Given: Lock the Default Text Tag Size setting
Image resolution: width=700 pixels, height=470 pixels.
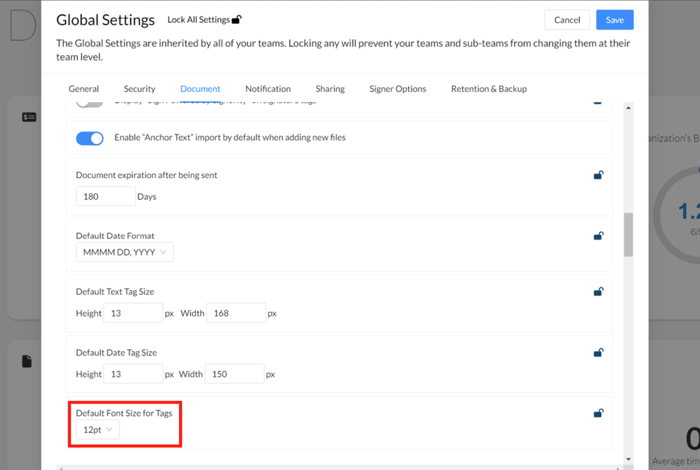Looking at the screenshot, I should click(x=598, y=292).
